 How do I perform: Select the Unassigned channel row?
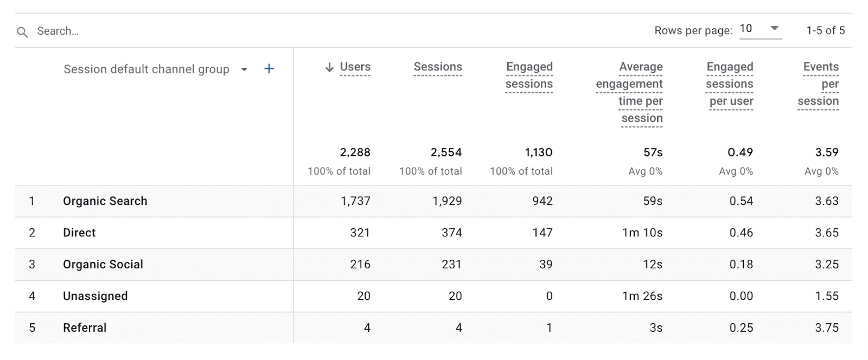pyautogui.click(x=95, y=296)
